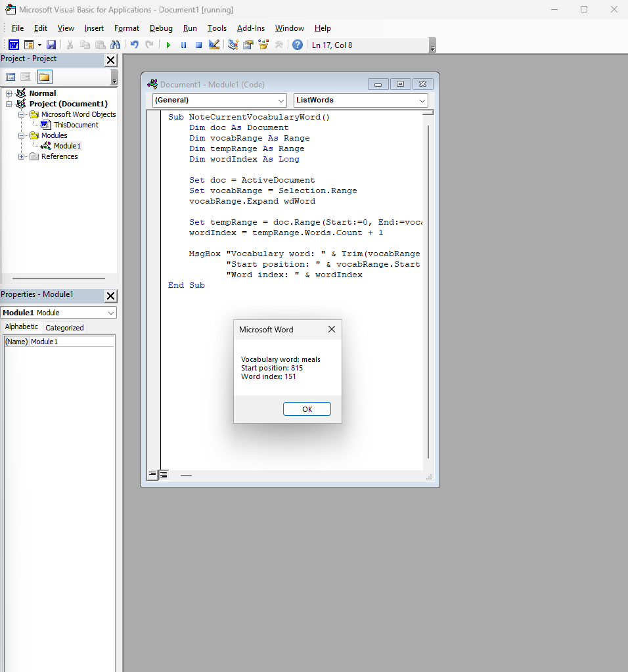Screen dimensions: 628x672
Task: Click the Reset stop icon
Action: tap(198, 45)
